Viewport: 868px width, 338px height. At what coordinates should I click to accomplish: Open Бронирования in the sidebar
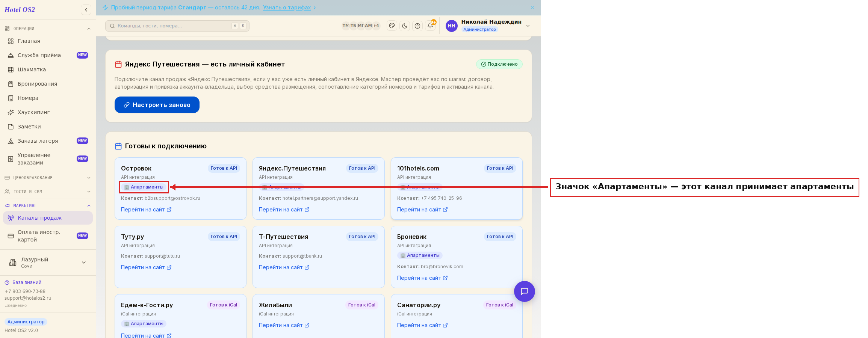coord(48,84)
